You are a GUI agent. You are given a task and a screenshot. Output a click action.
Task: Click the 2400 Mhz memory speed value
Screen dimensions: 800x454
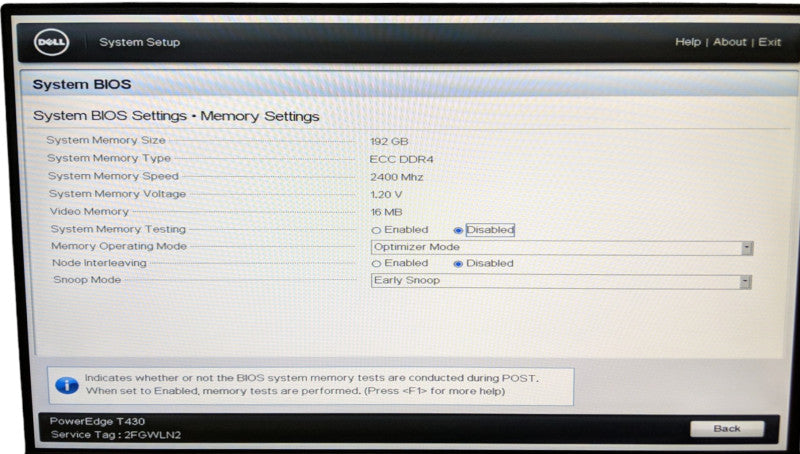[x=397, y=178]
